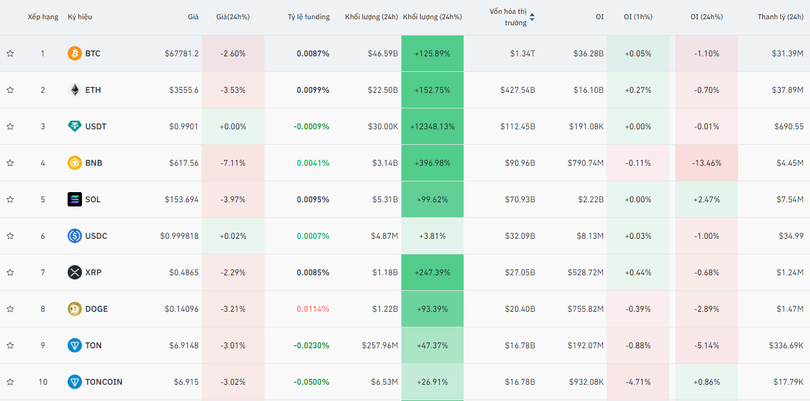Open the TON symbol link
810x401 pixels.
point(94,345)
